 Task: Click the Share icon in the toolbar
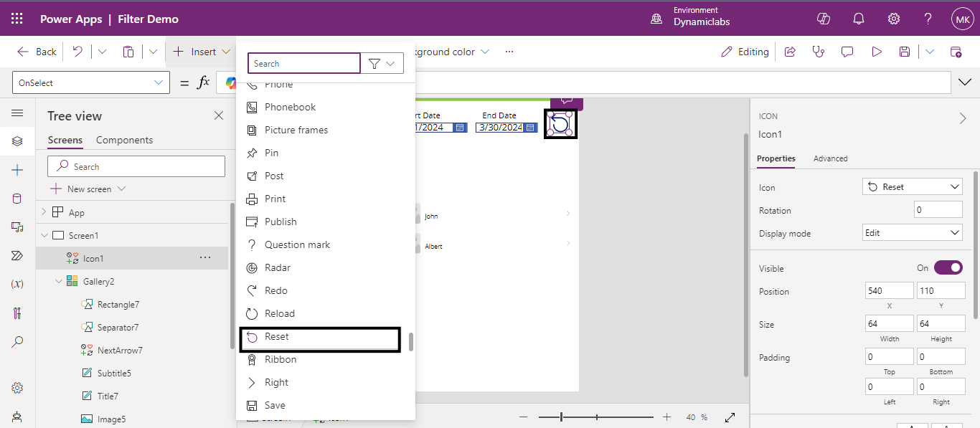tap(790, 52)
